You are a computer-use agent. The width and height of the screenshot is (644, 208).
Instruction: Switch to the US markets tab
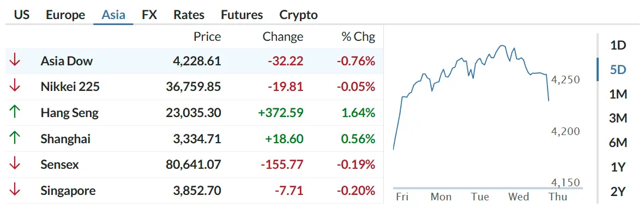click(22, 15)
